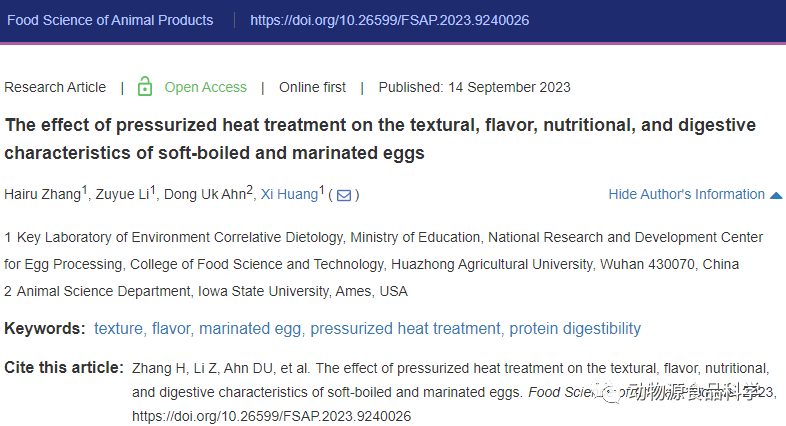Click the DOI URL in the citation text
Image resolution: width=786 pixels, height=426 pixels.
coord(271,416)
